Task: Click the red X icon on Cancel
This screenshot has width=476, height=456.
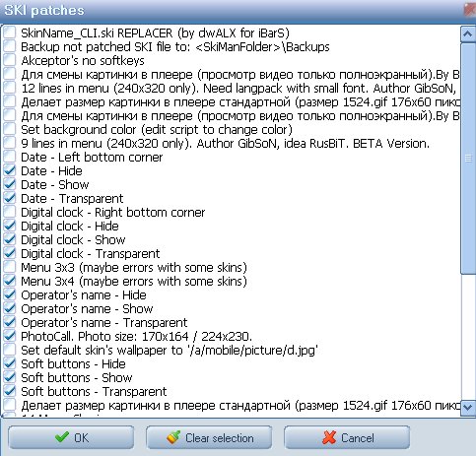Action: tap(329, 437)
